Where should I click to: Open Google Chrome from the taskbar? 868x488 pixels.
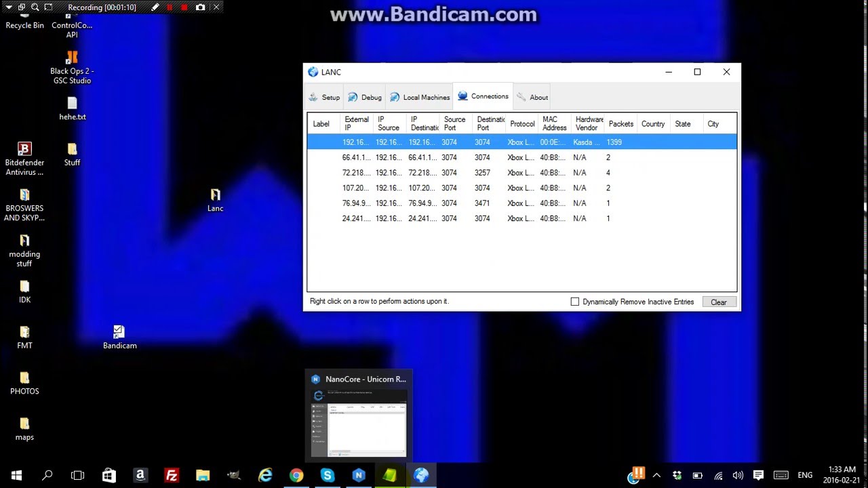point(296,475)
